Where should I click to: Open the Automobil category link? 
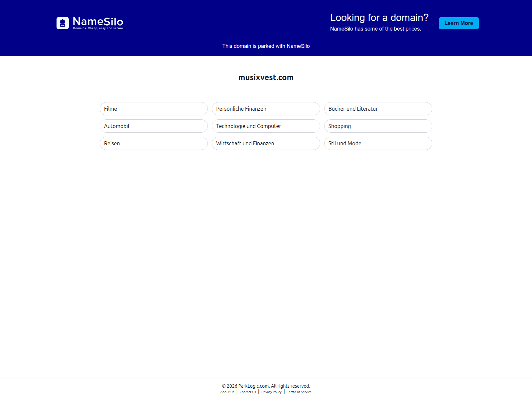tap(154, 126)
